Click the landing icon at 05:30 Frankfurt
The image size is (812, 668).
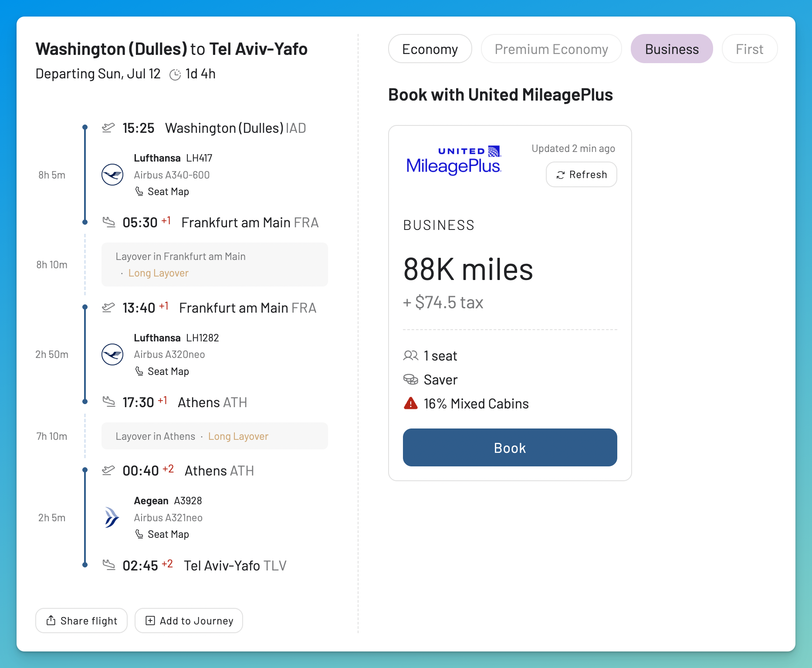(x=108, y=222)
